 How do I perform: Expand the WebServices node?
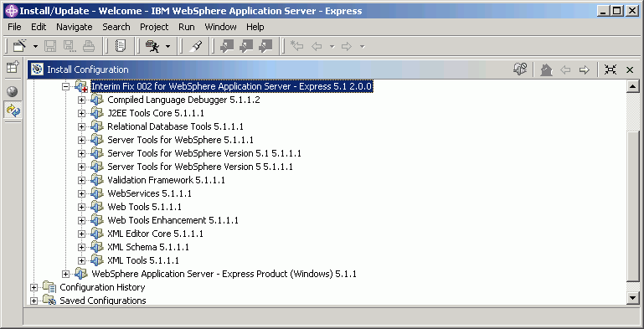(81, 193)
